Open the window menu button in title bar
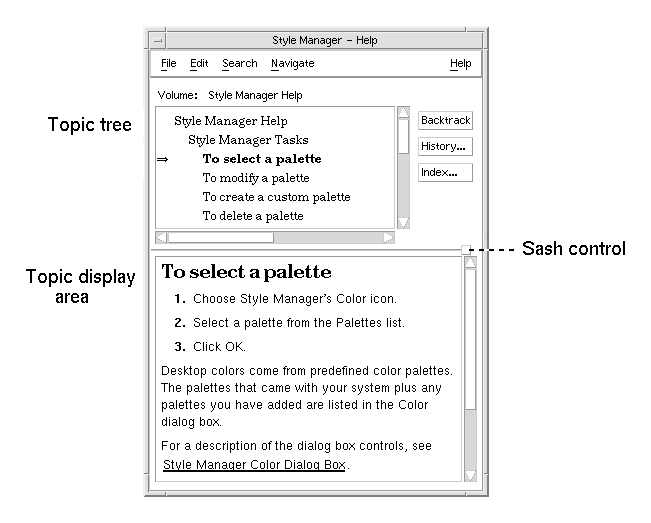 click(156, 41)
